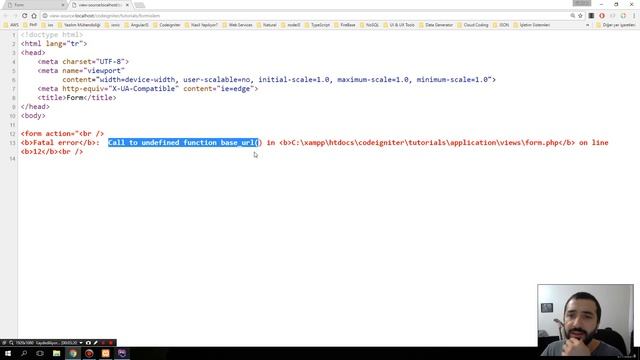Click the '<form action="<br />' source line

click(x=62, y=133)
